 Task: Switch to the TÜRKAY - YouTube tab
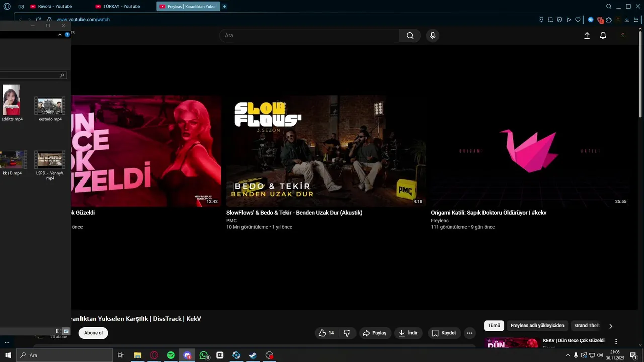pos(118,6)
